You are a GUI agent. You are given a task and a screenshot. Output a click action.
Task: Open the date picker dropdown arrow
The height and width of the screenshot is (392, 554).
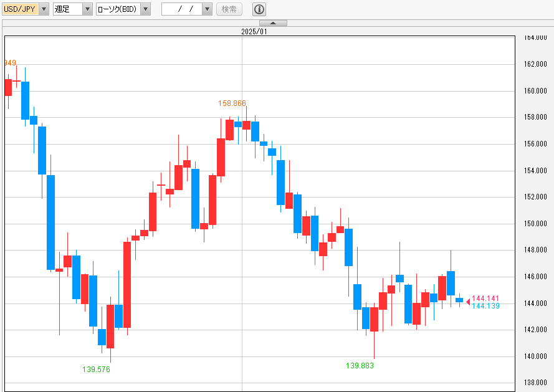[207, 9]
